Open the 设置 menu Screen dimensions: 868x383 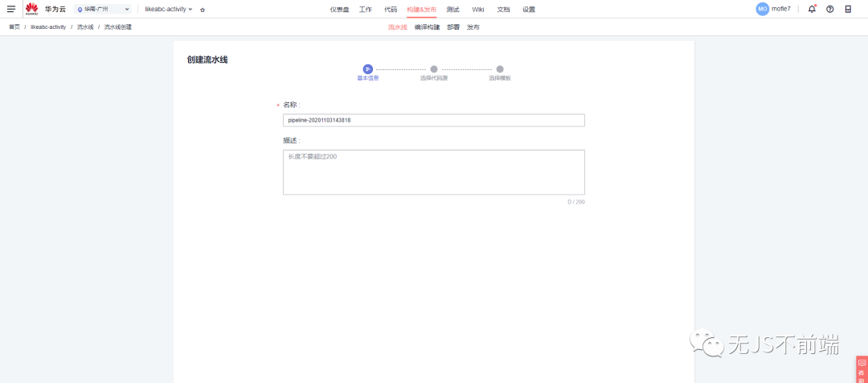[x=529, y=10]
